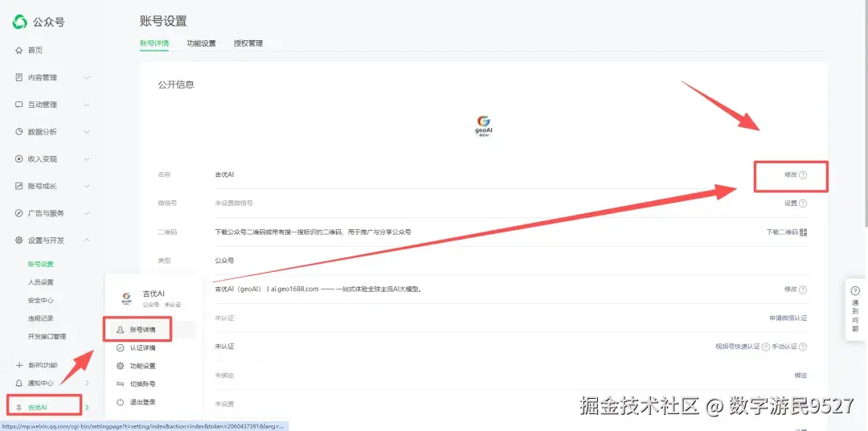
Task: Click 修改 link in the introduction row
Action: point(791,289)
